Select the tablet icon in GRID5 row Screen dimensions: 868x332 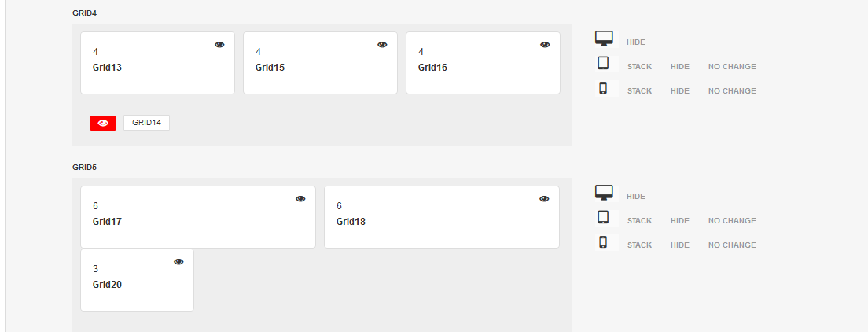pyautogui.click(x=603, y=217)
